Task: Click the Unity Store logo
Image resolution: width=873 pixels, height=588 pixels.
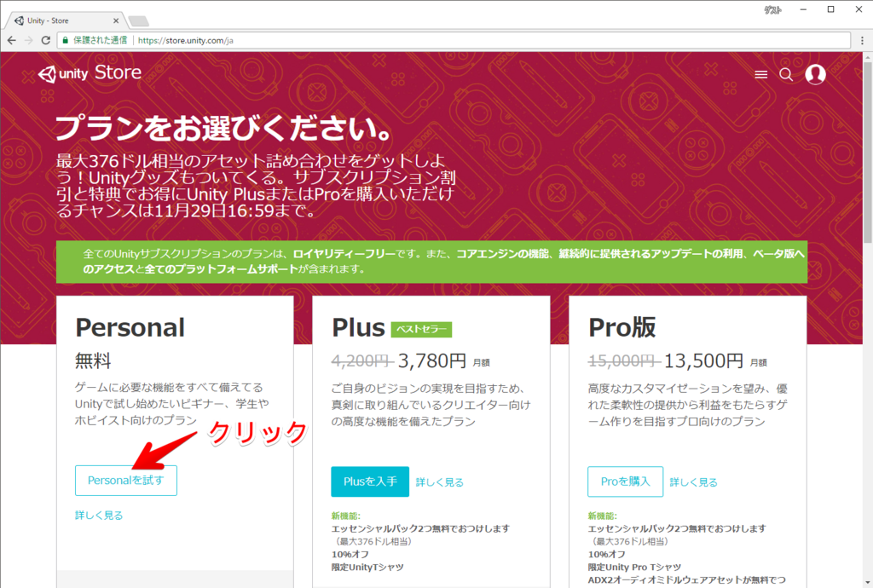Action: (90, 73)
